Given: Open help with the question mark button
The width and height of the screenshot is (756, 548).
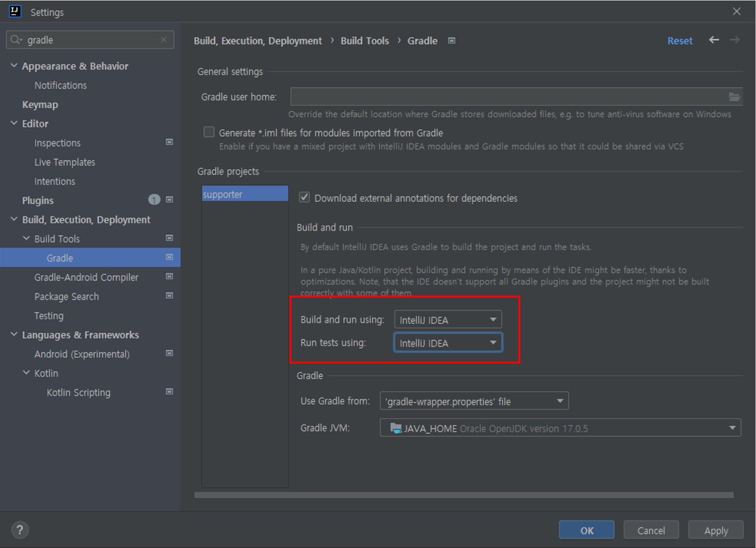Looking at the screenshot, I should coord(20,530).
